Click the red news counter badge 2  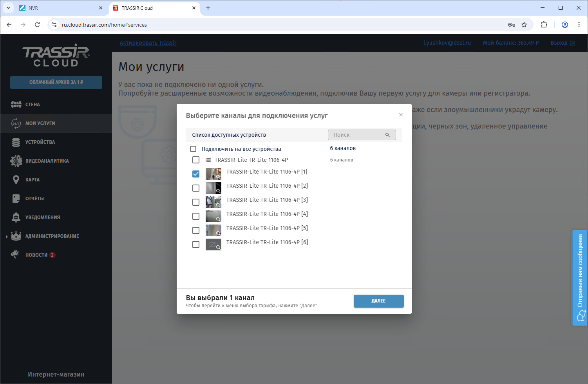[x=52, y=255]
